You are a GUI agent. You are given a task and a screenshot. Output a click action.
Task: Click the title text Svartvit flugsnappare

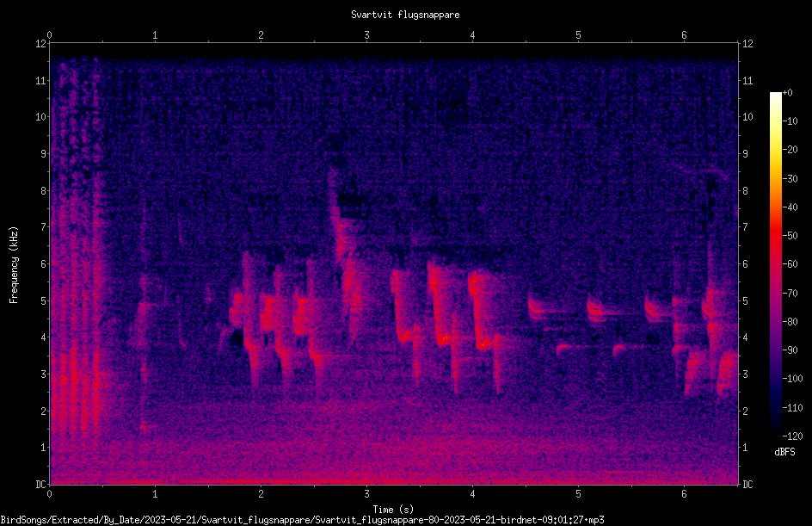(x=405, y=15)
